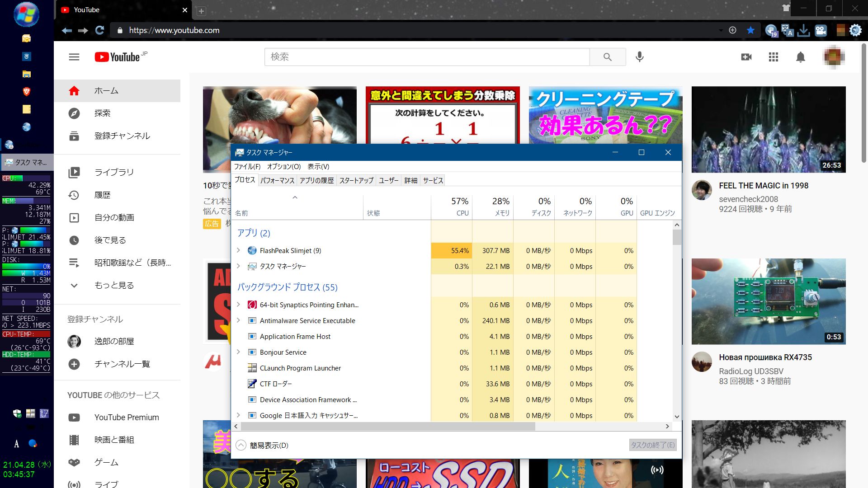Start voice search with the microphone icon

click(x=639, y=57)
